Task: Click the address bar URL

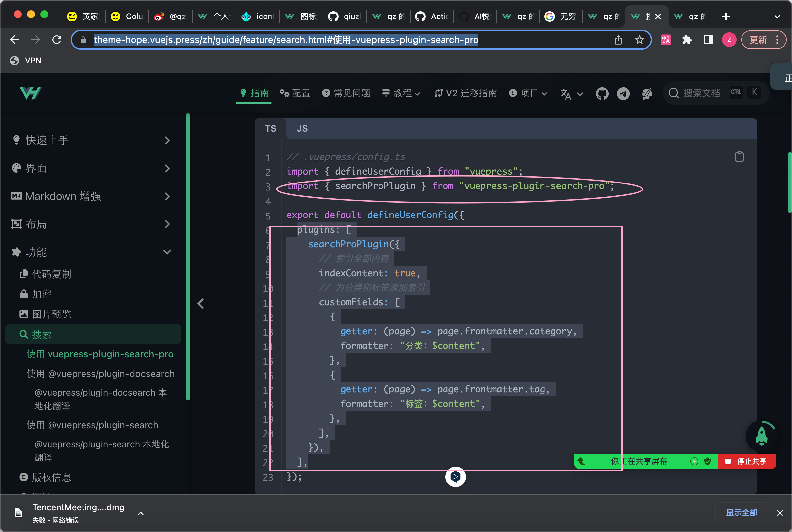Action: 286,40
